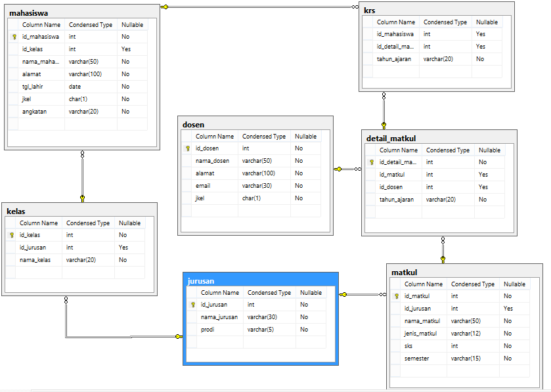Image resolution: width=551 pixels, height=392 pixels.
Task: Select the key endpoint on top of kelas table
Action: tap(82, 198)
